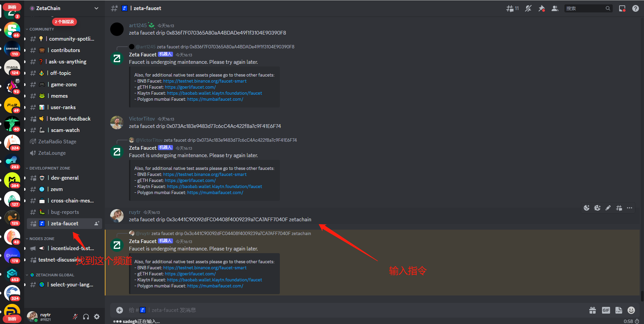Open the emoji picker icon

click(x=632, y=310)
